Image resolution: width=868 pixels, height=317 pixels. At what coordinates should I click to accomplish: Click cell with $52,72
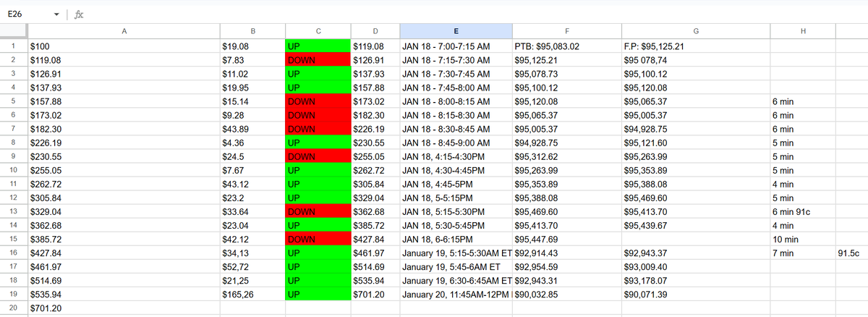252,266
